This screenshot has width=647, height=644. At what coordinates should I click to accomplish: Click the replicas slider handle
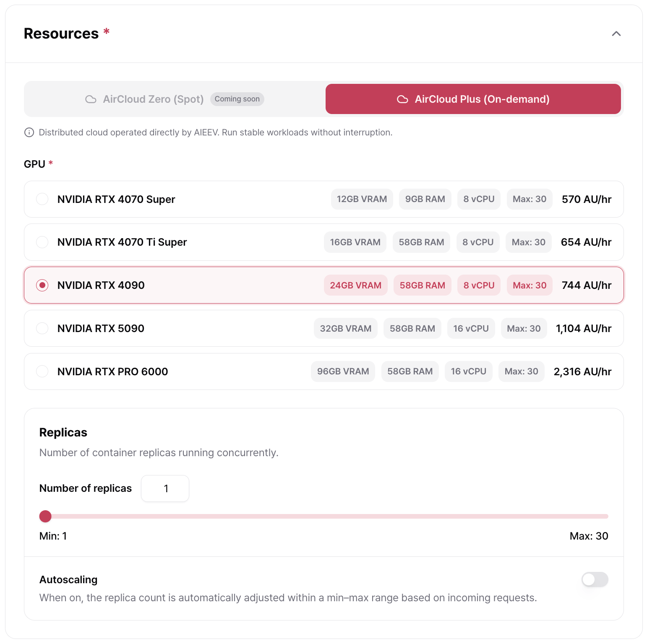(x=45, y=516)
